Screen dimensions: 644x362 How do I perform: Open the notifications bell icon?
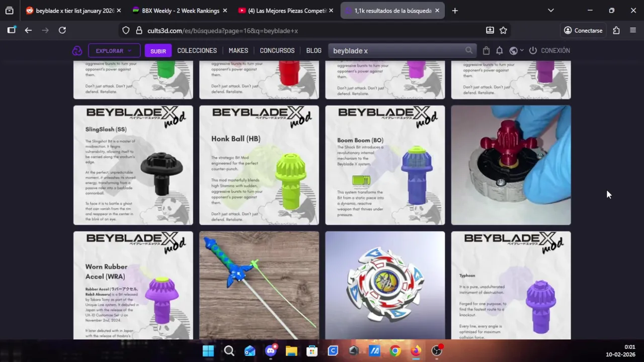(499, 51)
